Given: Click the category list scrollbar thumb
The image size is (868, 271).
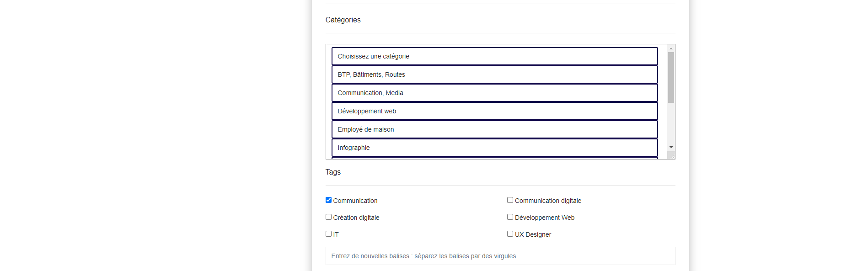Looking at the screenshot, I should coord(671,77).
